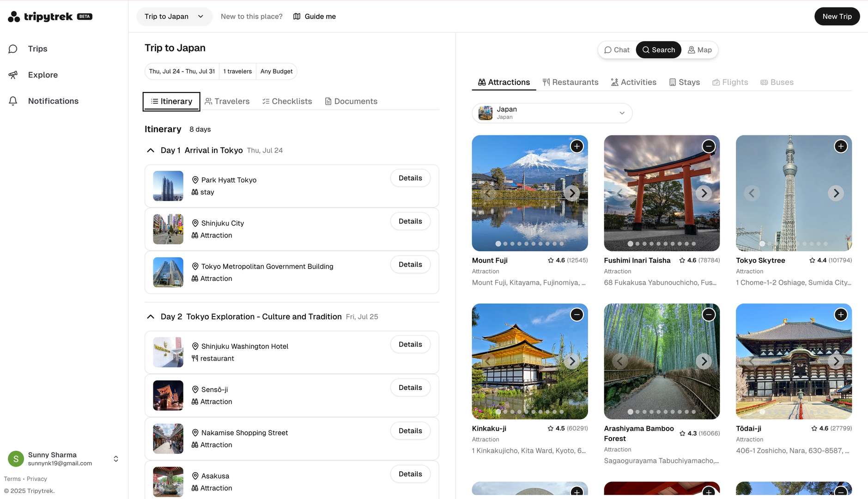View Details for Park Hyatt Tokyo

[410, 178]
